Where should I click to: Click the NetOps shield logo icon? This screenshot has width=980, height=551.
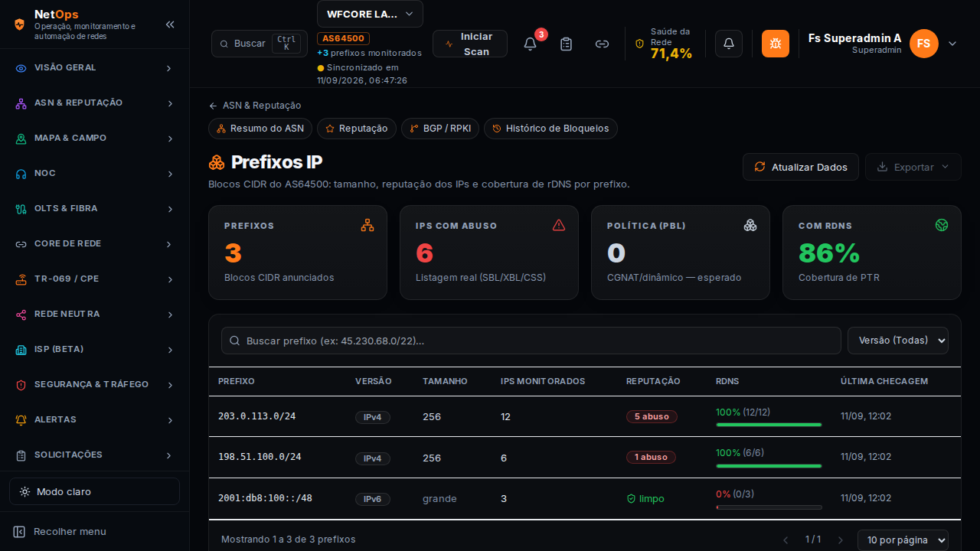pyautogui.click(x=20, y=24)
